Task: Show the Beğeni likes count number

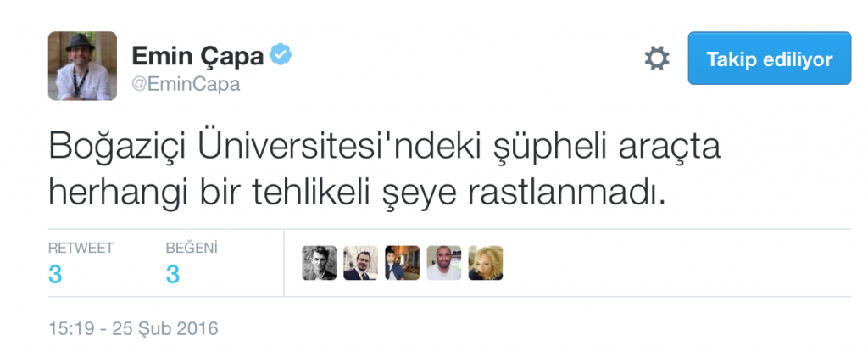Action: (x=172, y=274)
